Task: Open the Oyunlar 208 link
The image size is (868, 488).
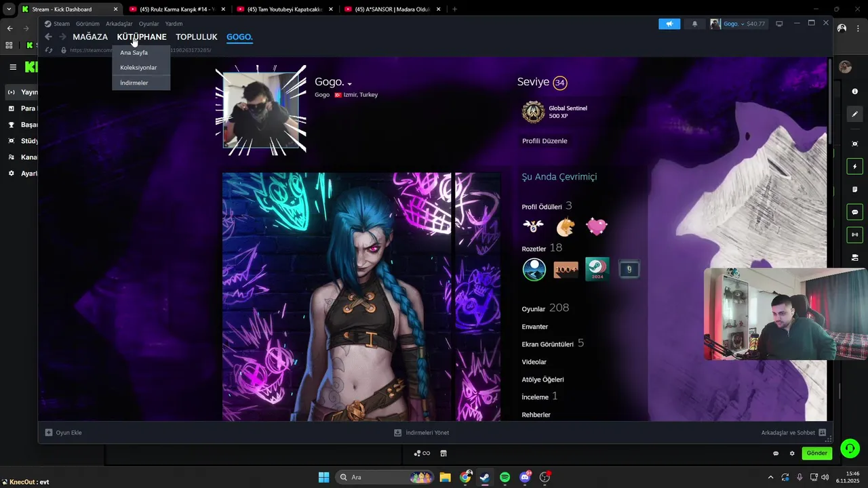Action: tap(545, 308)
